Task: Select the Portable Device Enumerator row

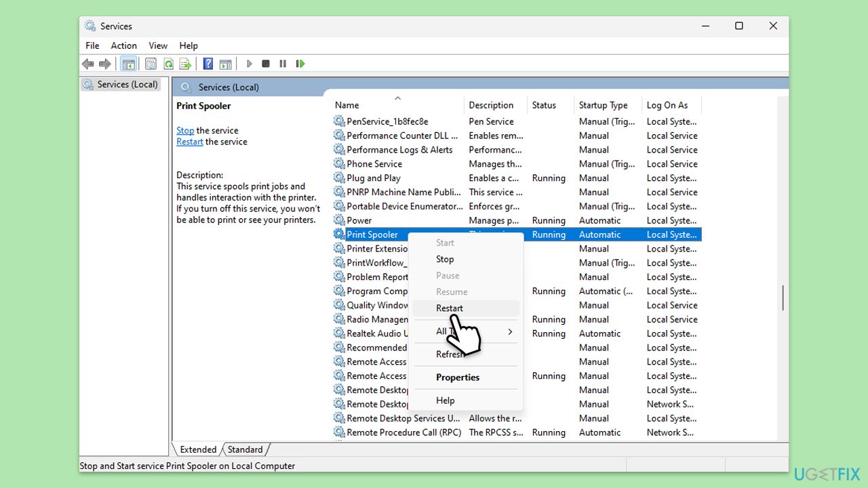Action: click(x=517, y=206)
